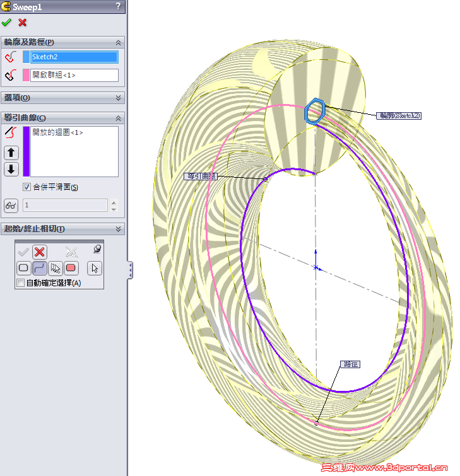The width and height of the screenshot is (460, 476).
Task: Select the blue hexagon profile sketch
Action: (315, 111)
